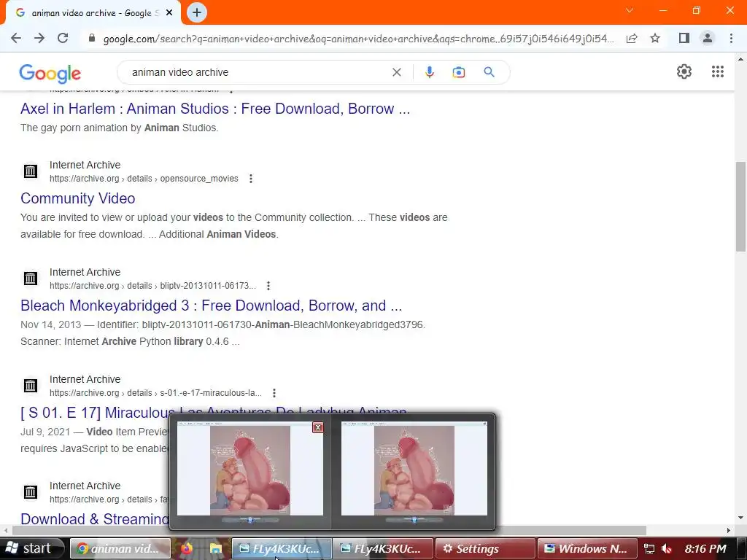The image size is (747, 560).
Task: Close the animan video archive tab
Action: [x=169, y=13]
